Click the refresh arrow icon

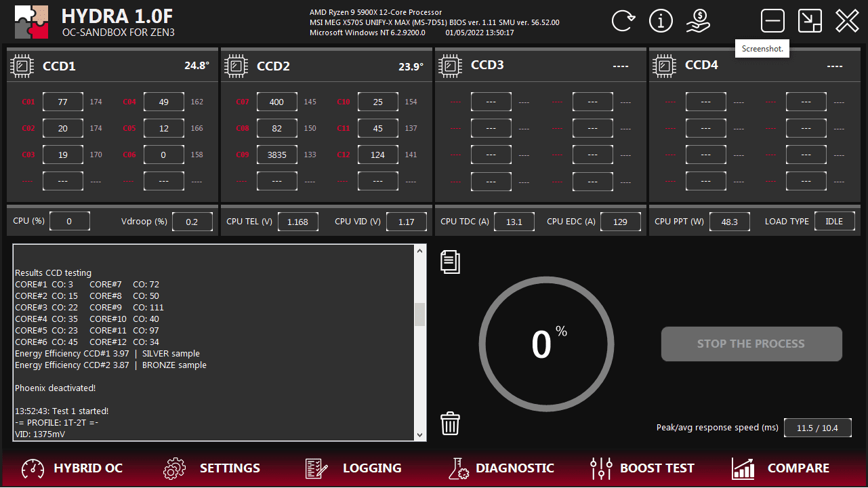coord(623,21)
